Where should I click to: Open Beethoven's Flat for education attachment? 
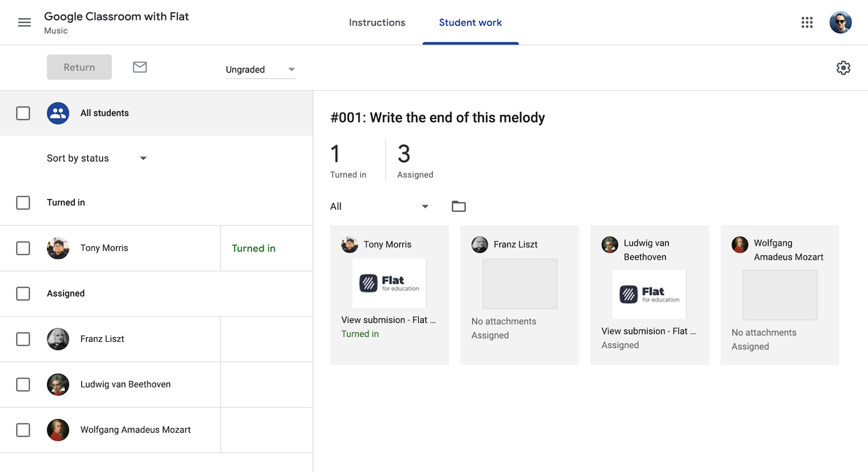coord(649,294)
